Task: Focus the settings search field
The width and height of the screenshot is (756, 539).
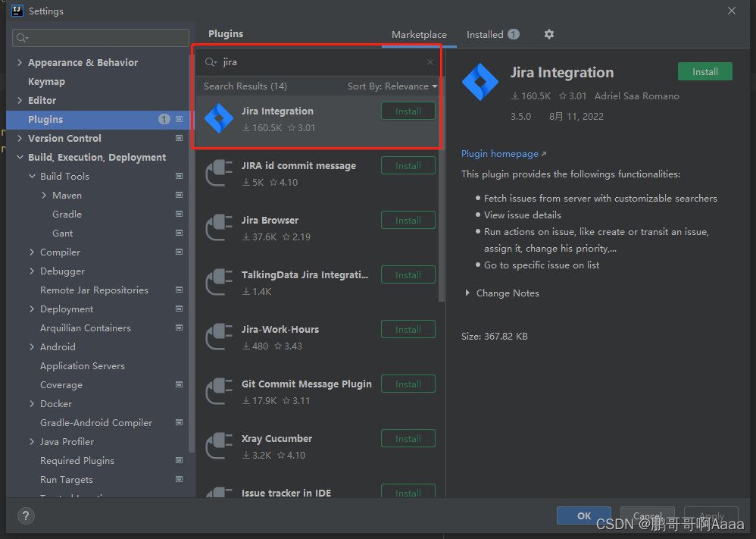Action: (100, 38)
